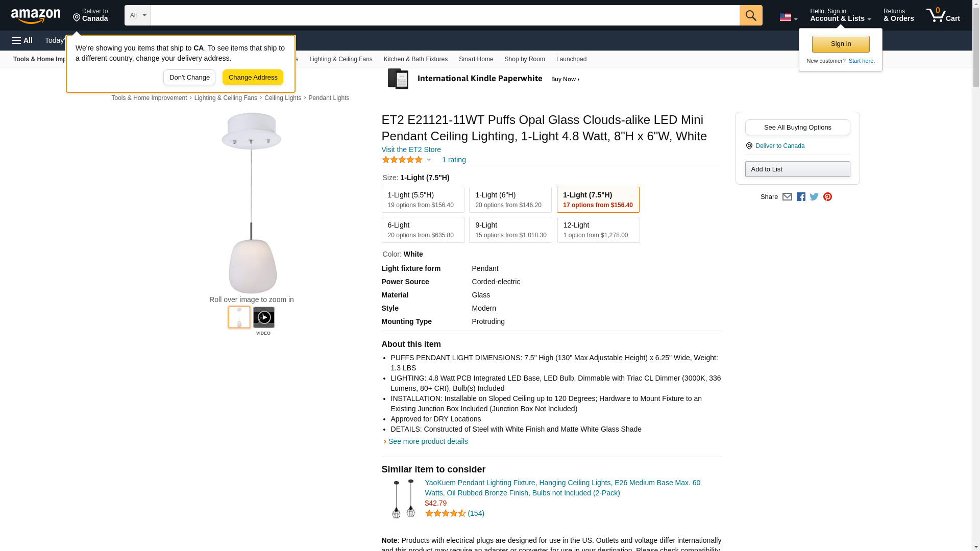Open the search category All dropdown

[137, 15]
